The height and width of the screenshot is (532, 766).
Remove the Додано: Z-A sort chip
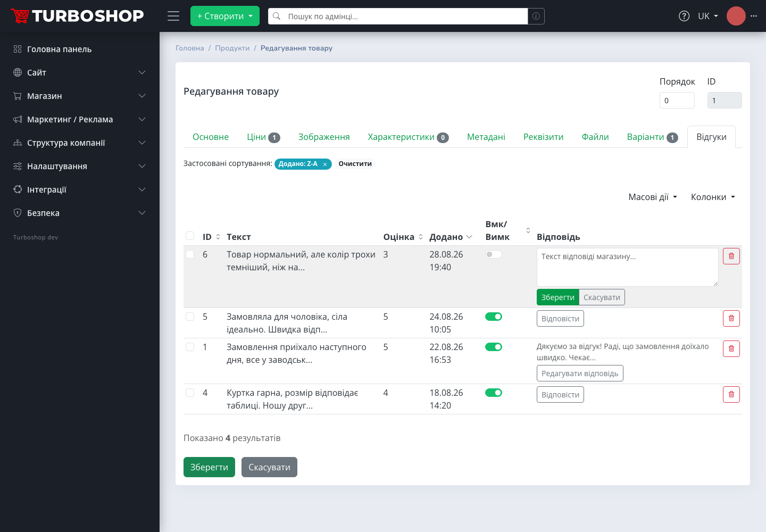pyautogui.click(x=325, y=164)
